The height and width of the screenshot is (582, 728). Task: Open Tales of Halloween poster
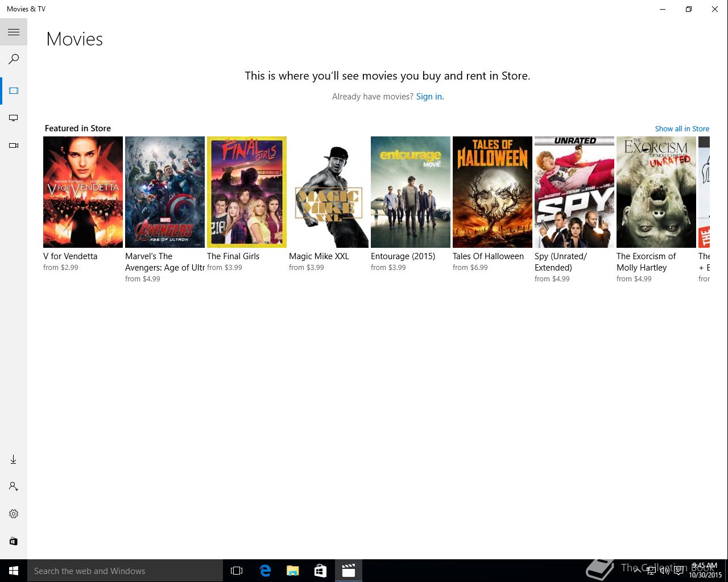click(493, 192)
